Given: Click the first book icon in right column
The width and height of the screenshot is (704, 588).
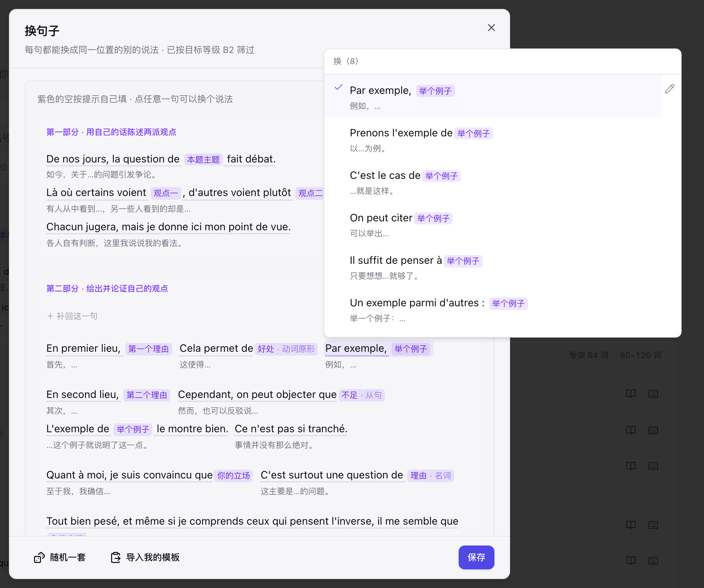Looking at the screenshot, I should pos(631,394).
